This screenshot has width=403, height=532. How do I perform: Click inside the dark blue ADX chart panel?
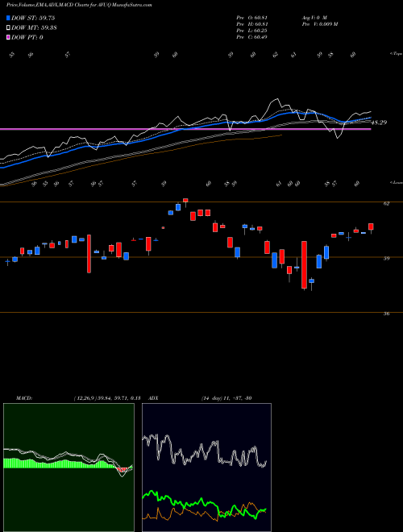pyautogui.click(x=206, y=468)
